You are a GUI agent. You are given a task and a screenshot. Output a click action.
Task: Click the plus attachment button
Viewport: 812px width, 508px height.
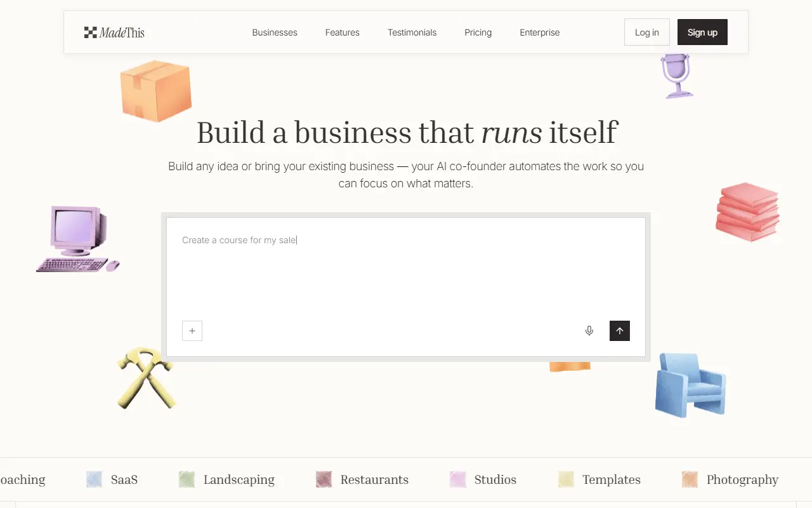coord(192,331)
